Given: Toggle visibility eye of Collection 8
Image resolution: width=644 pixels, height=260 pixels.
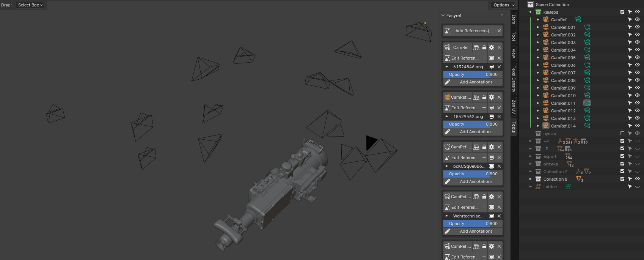Looking at the screenshot, I should (x=637, y=179).
